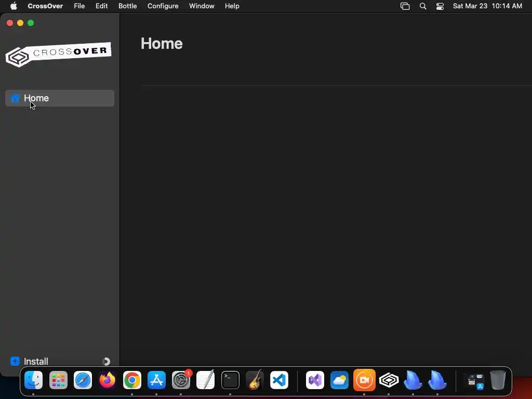Screen dimensions: 532x399
Task: Open the Window menu
Action: click(x=202, y=6)
